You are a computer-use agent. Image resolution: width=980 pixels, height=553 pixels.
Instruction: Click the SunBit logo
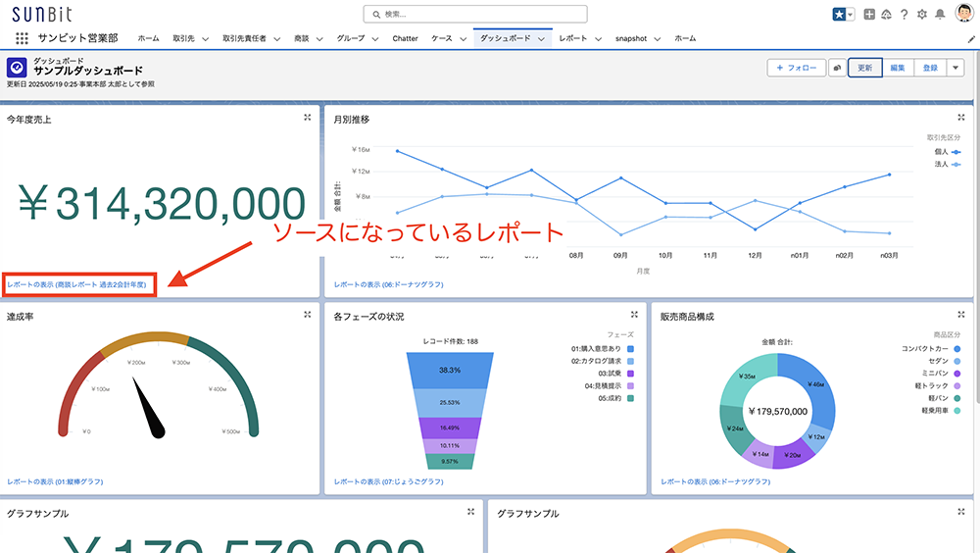[x=42, y=14]
